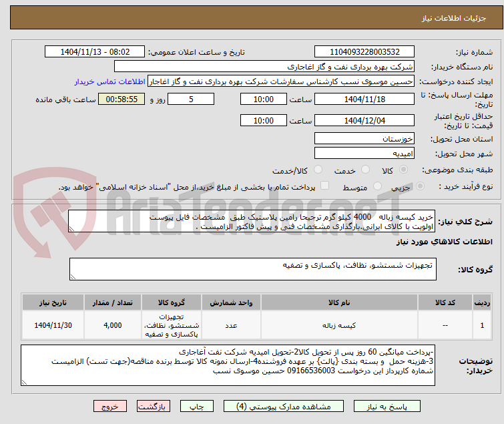This screenshot has width=504, height=424.
Task: Click the توضیحات خریدار notes textarea
Action: pos(228,365)
